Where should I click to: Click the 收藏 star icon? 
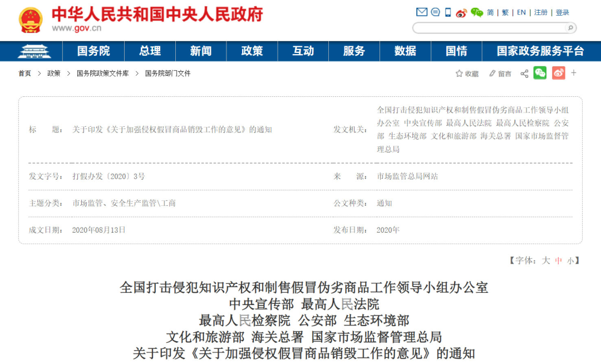click(459, 73)
